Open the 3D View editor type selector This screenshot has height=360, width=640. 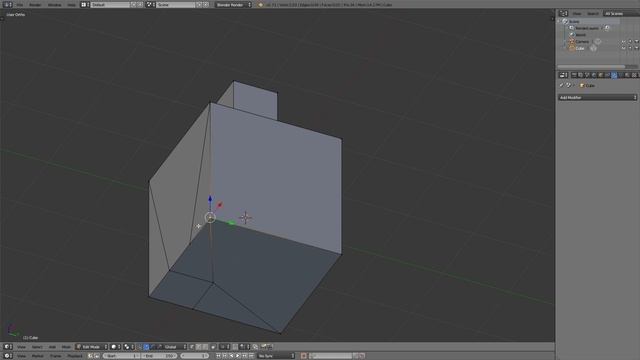[8, 347]
